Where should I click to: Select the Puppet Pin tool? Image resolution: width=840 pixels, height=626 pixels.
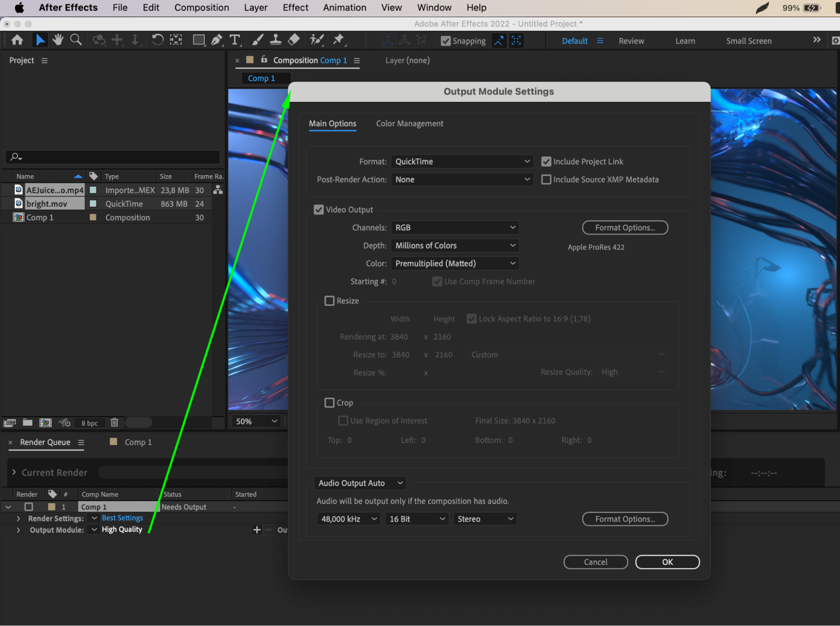pyautogui.click(x=338, y=40)
